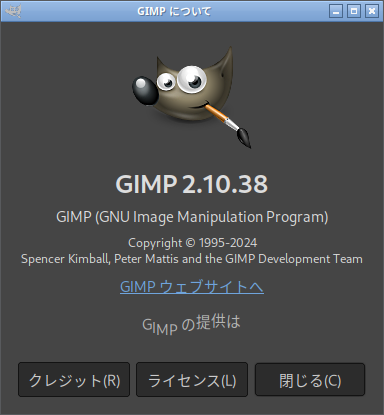Image resolution: width=384 pixels, height=415 pixels.
Task: Maximize the GIMP について window
Action: (x=354, y=11)
